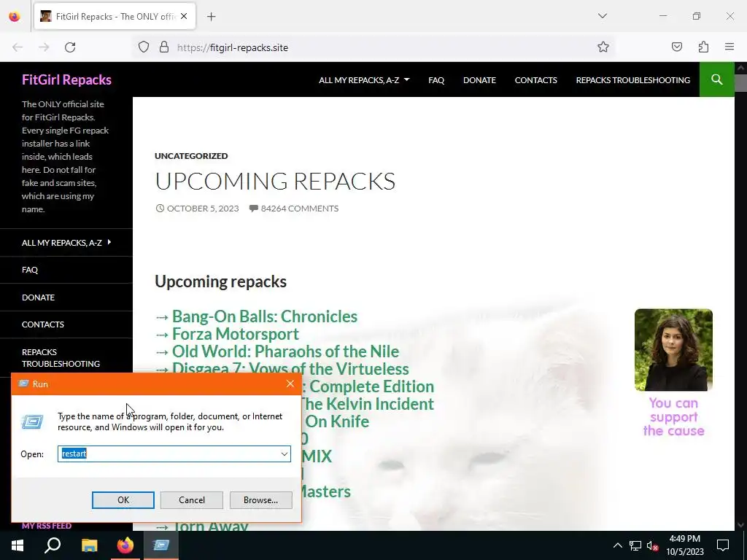Image resolution: width=747 pixels, height=560 pixels.
Task: Click Forza Motorsport entry
Action: tap(236, 334)
